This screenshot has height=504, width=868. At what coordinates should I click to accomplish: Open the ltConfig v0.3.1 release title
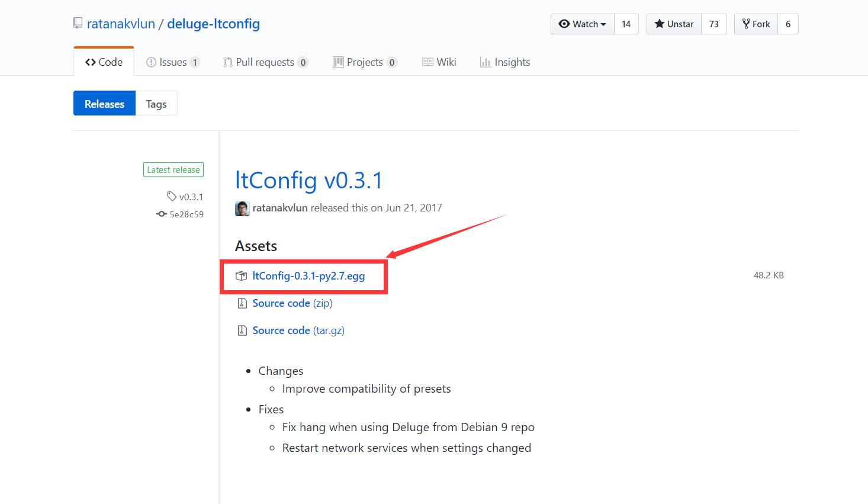point(309,180)
